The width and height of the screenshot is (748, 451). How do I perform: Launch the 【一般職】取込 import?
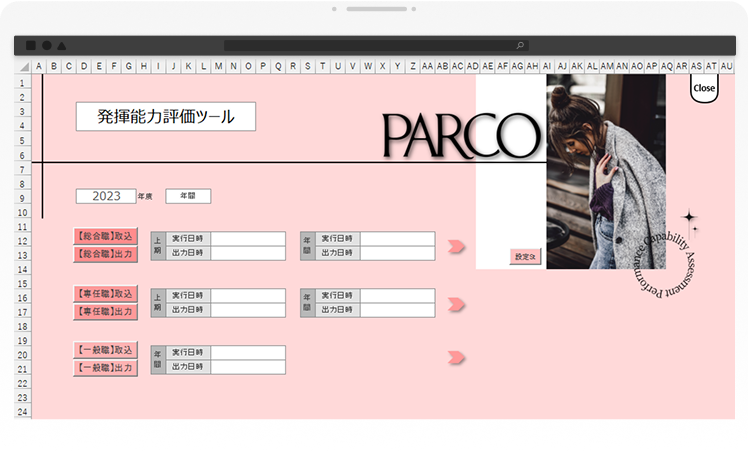(x=105, y=350)
